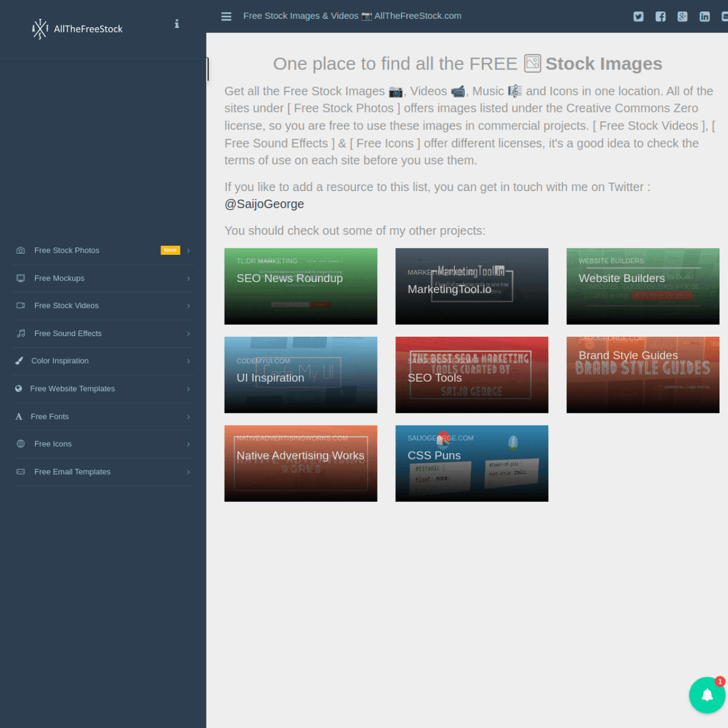Open the SEO News Roundup card

click(x=301, y=286)
